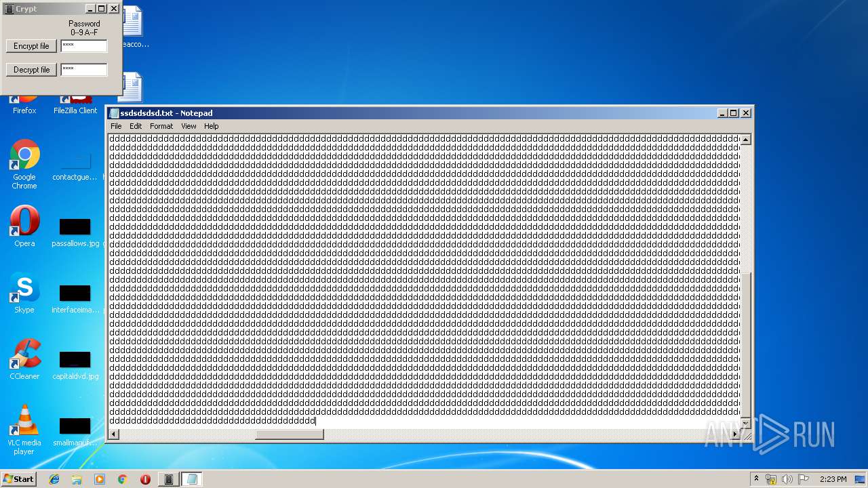868x488 pixels.
Task: Click the network tray icon
Action: [x=771, y=479]
